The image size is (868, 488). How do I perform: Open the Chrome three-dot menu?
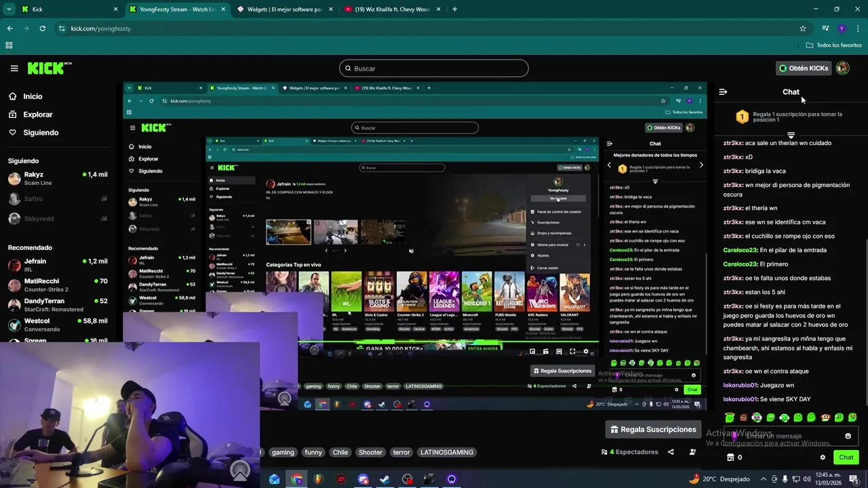click(857, 28)
